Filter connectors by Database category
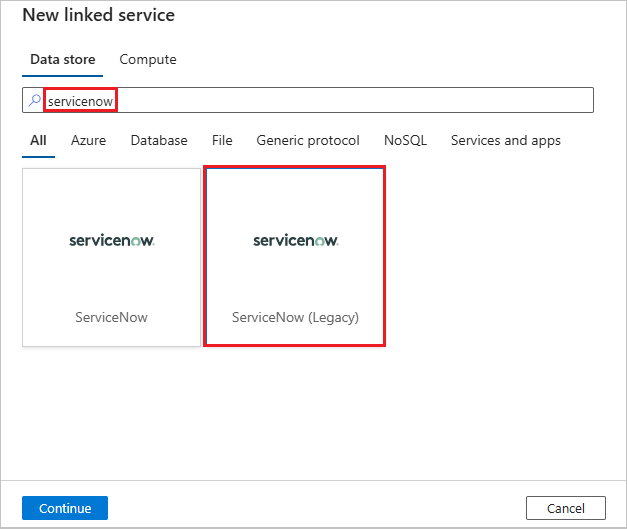 tap(159, 141)
